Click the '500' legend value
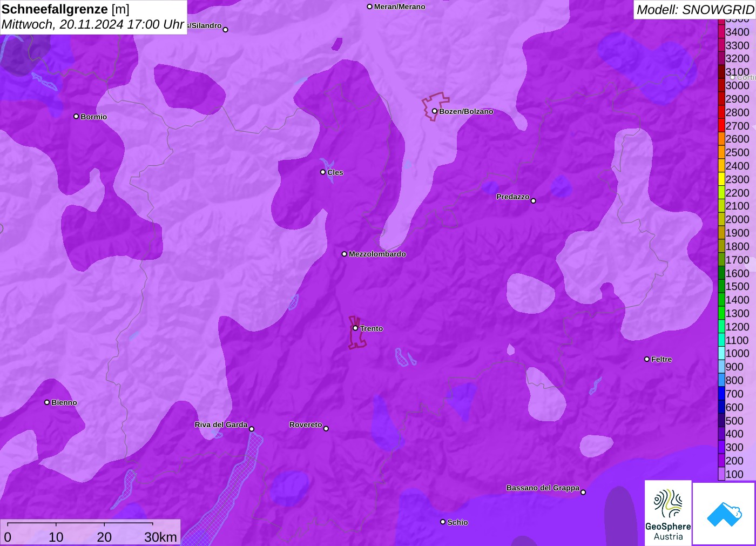 point(734,421)
